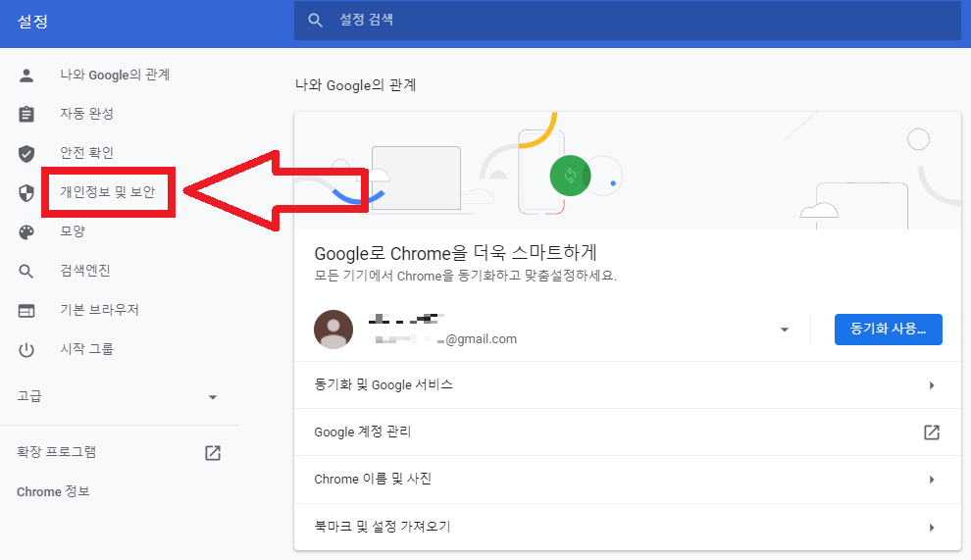This screenshot has width=971, height=560.
Task: Open Google 계정 관리
Action: pyautogui.click(x=628, y=433)
